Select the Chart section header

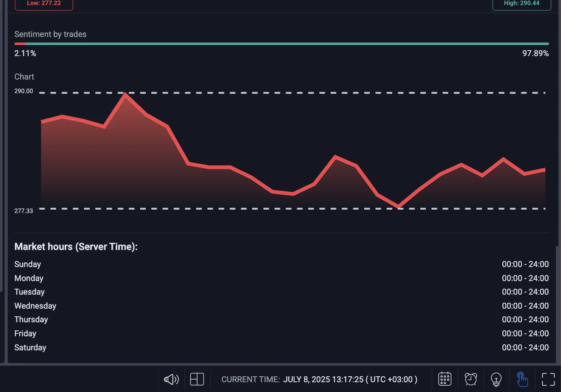24,77
